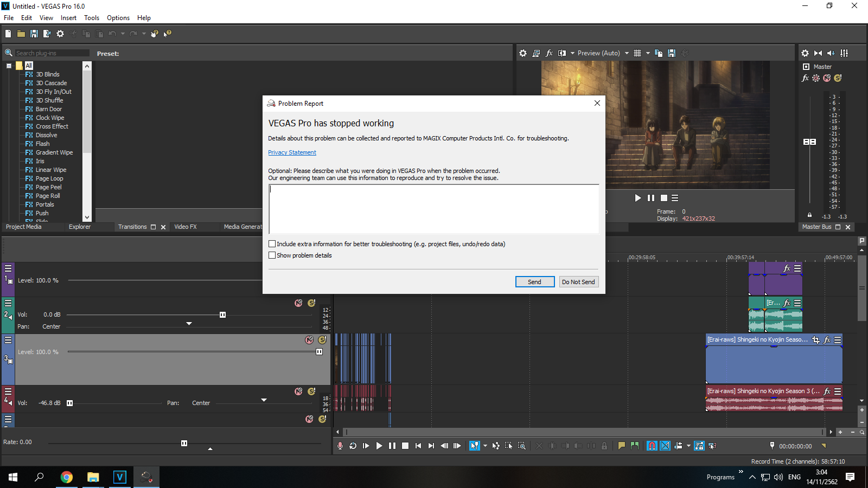Click Master FX icon below Master label
868x488 pixels.
805,78
